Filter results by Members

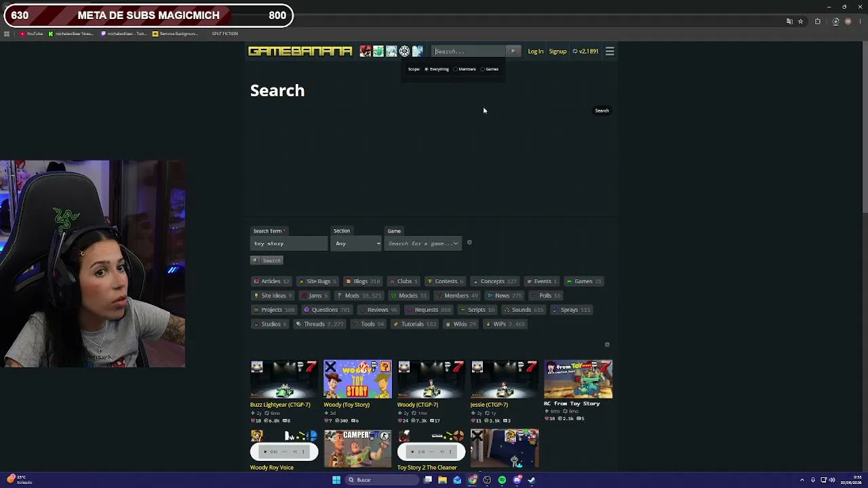[x=456, y=296]
